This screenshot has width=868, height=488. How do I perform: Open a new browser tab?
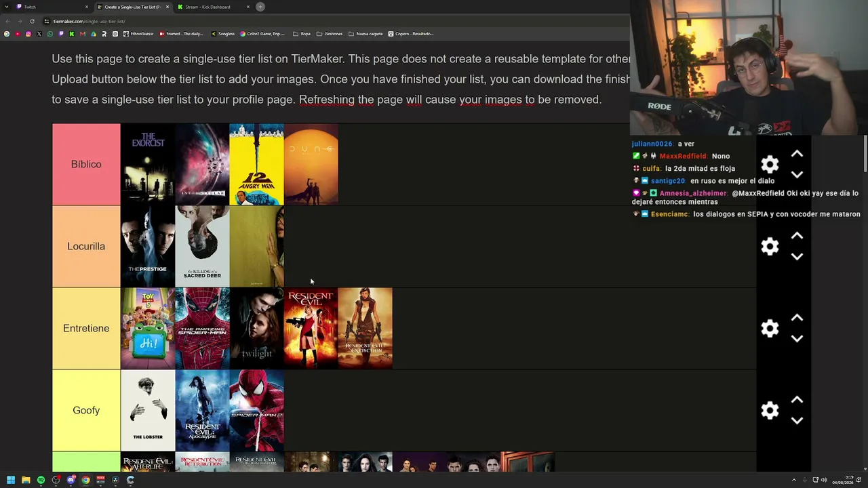(x=260, y=7)
